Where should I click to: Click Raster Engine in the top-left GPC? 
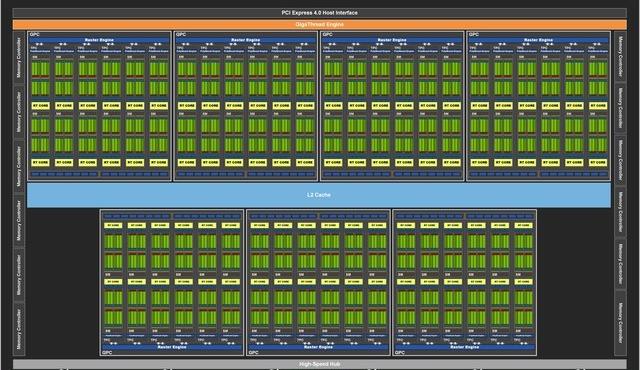99,40
